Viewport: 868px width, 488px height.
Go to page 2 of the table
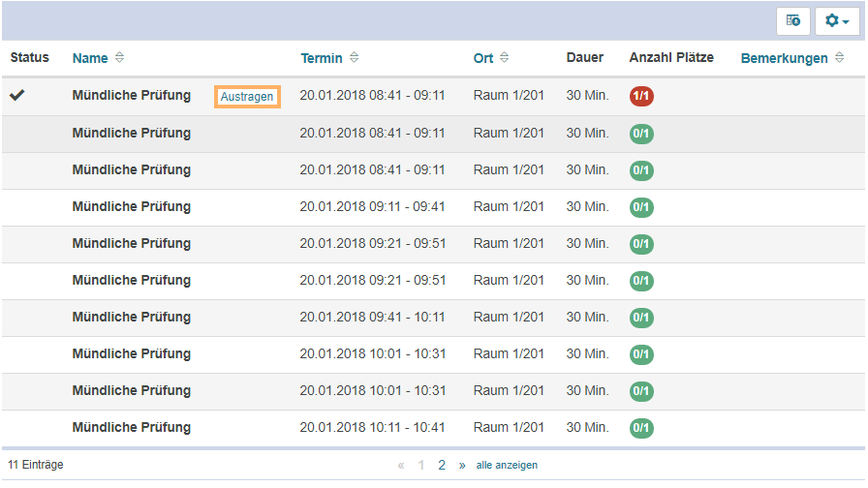click(442, 465)
